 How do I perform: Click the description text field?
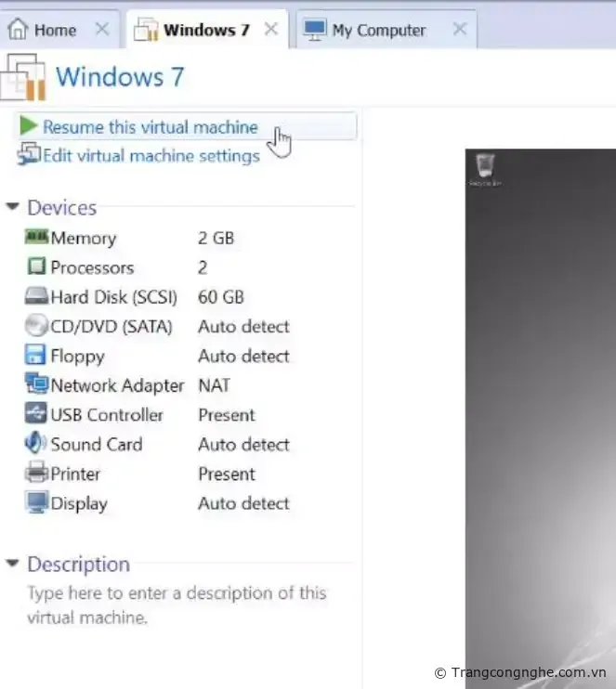(177, 604)
